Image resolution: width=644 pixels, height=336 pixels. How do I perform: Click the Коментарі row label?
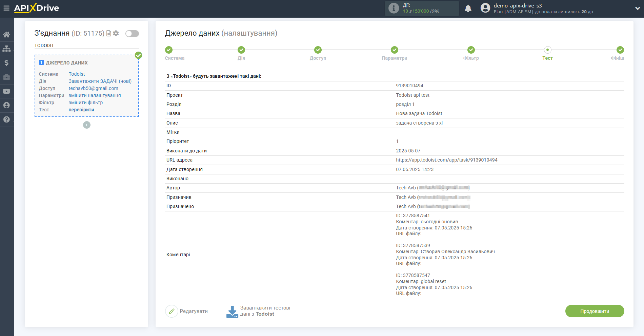tap(178, 255)
